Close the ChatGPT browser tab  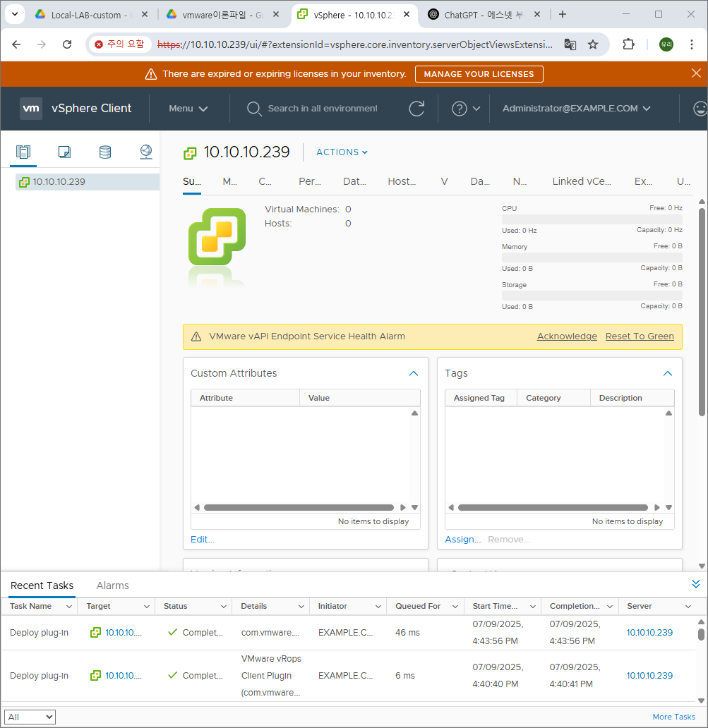pyautogui.click(x=537, y=14)
